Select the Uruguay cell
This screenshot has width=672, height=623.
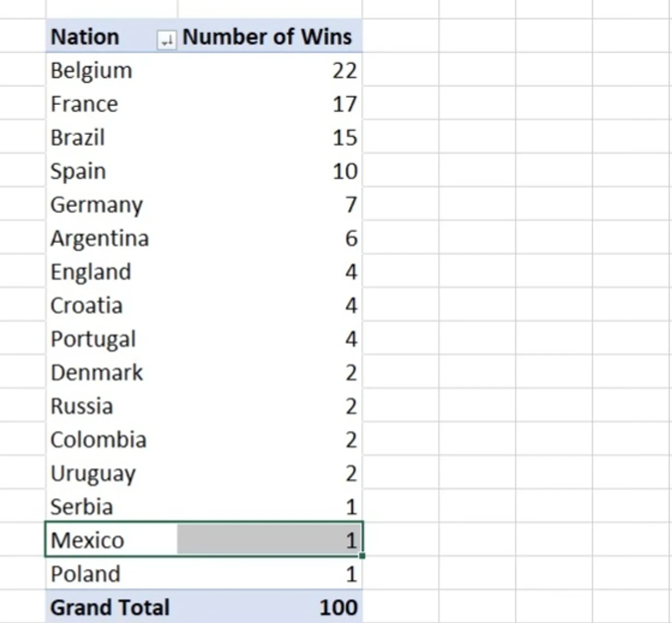pos(112,473)
